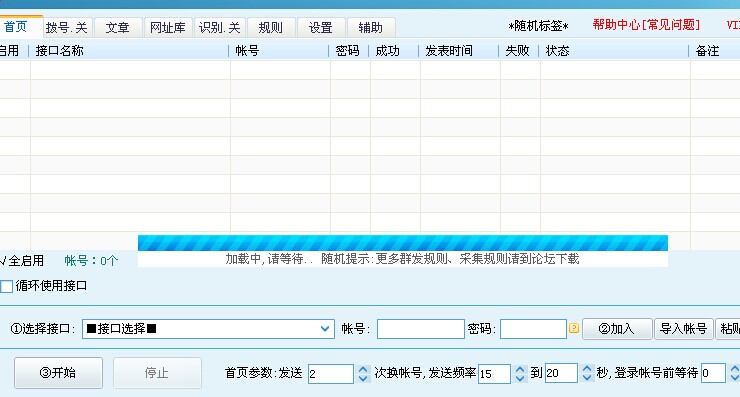Click the 帐号:0个 count label
740x397 pixels.
pyautogui.click(x=91, y=261)
